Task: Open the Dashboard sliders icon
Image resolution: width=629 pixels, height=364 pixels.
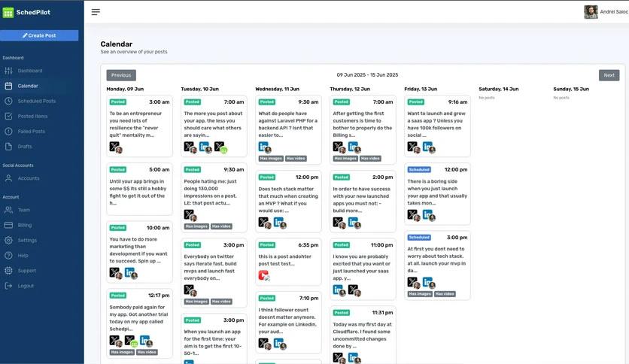Action: (x=8, y=71)
